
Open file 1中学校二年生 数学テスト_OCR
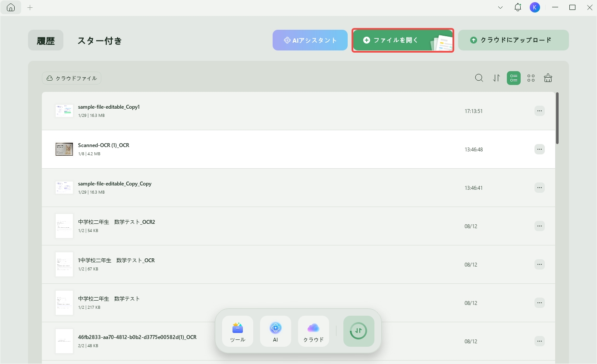click(116, 260)
